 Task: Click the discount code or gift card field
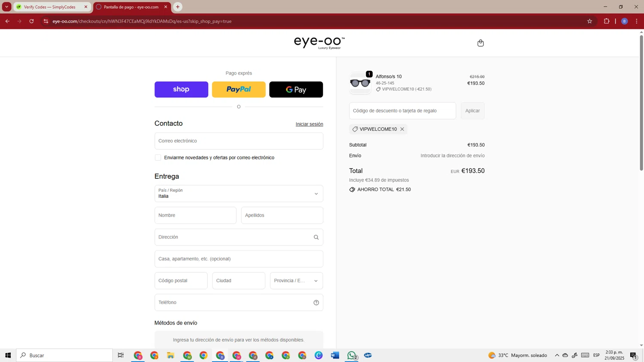click(x=402, y=111)
